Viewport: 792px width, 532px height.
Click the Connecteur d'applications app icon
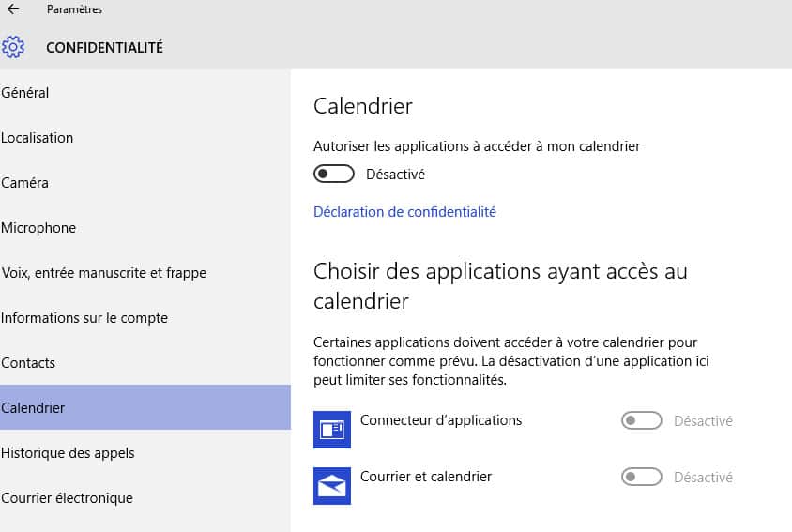pyautogui.click(x=332, y=430)
